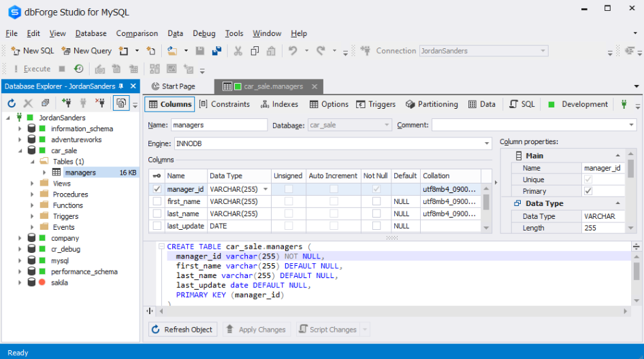
Task: Click the Development environment label
Action: point(585,104)
